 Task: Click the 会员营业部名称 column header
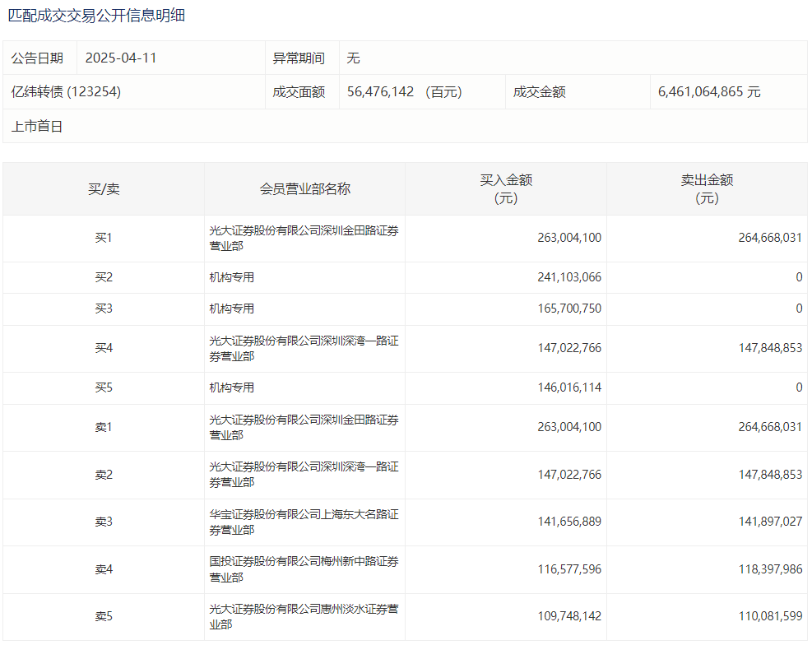[x=304, y=189]
